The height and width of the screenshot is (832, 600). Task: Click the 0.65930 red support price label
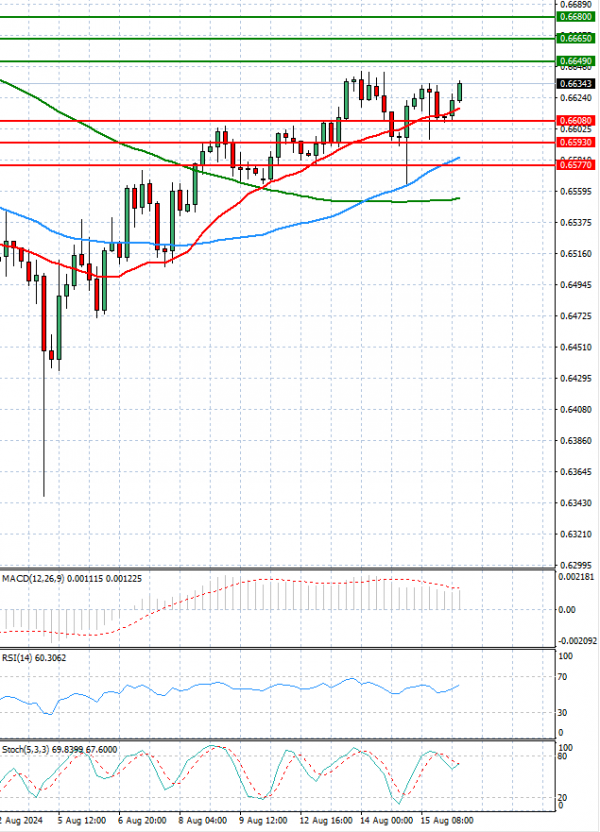pos(576,142)
